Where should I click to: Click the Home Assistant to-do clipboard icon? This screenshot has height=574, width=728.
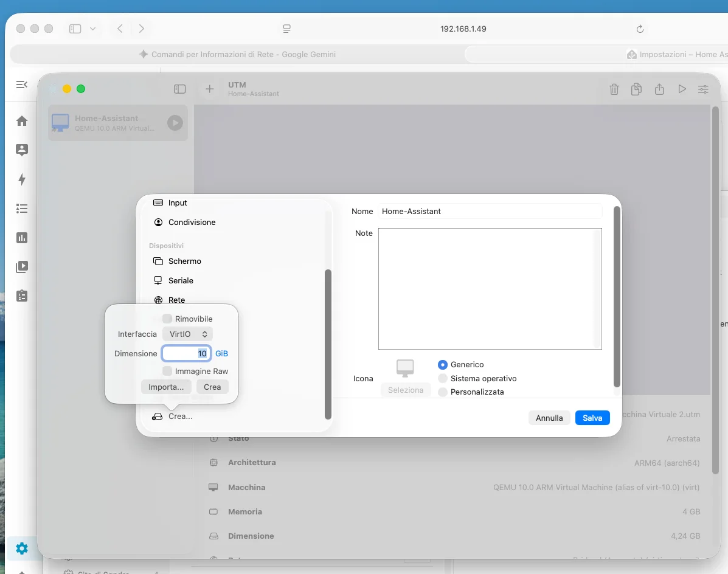[22, 296]
